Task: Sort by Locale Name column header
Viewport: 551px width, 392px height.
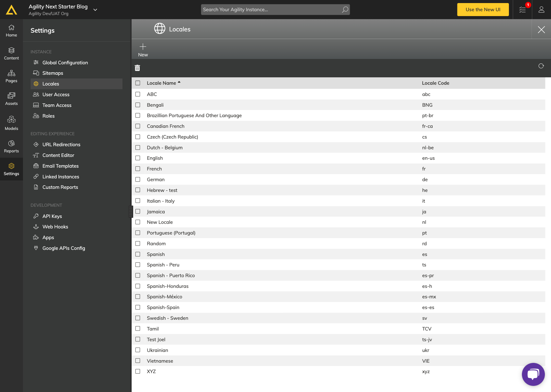Action: click(x=161, y=83)
